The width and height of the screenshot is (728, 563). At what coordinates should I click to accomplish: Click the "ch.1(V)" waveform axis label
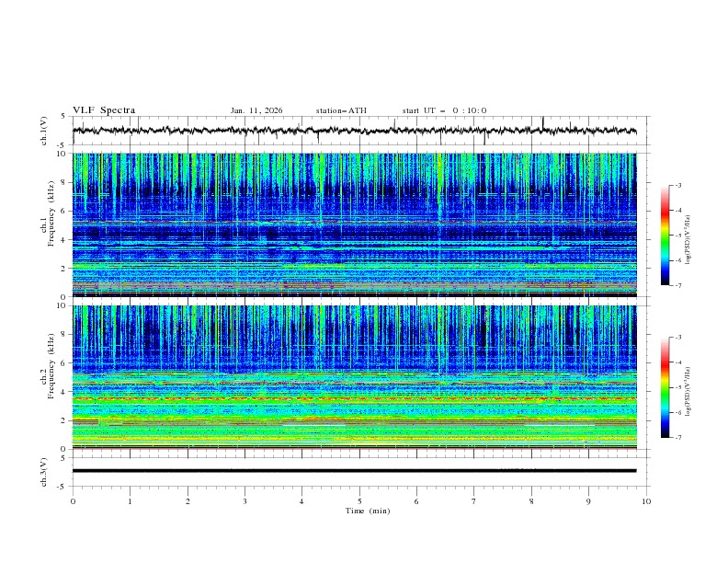pos(44,131)
